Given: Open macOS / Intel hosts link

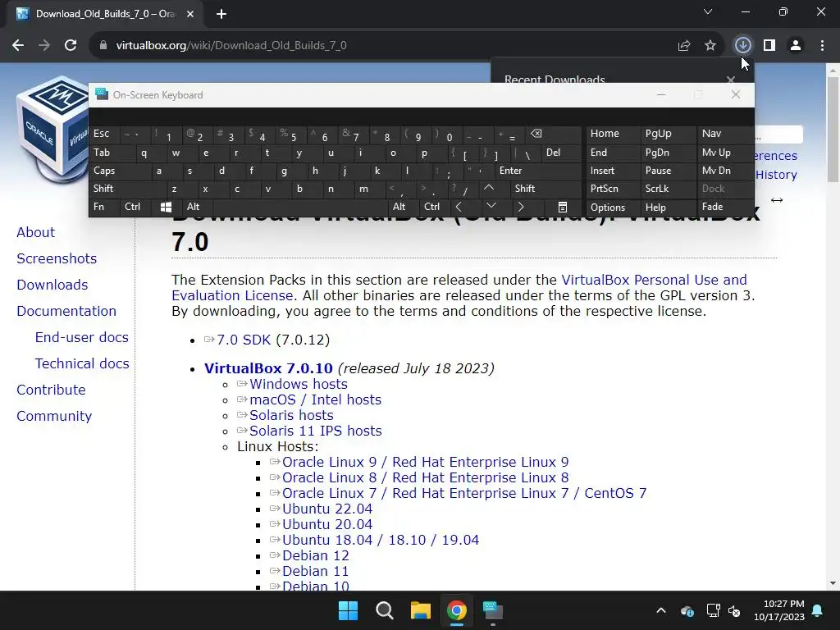Looking at the screenshot, I should (316, 399).
